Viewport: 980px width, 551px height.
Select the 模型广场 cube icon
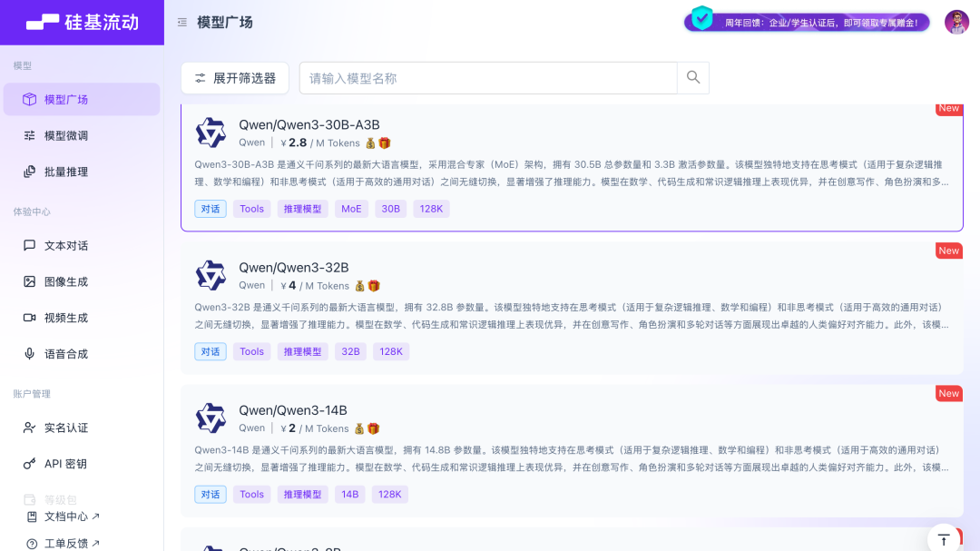[29, 100]
